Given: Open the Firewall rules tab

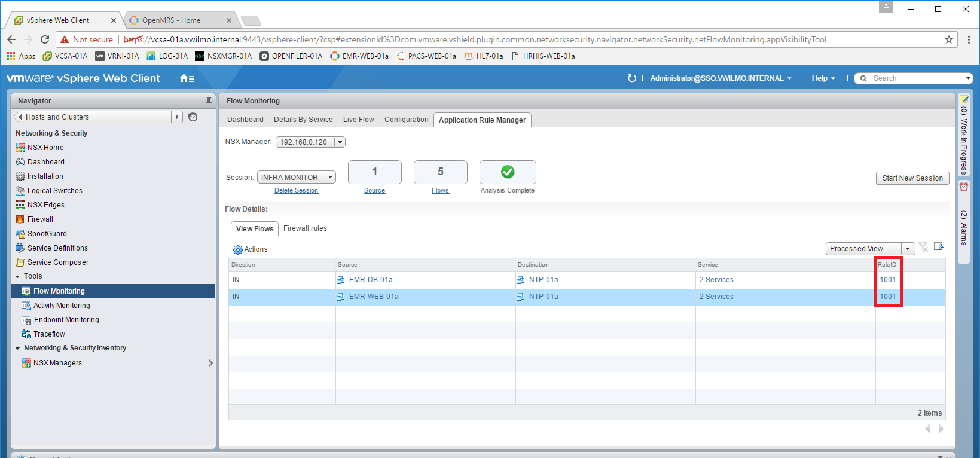Looking at the screenshot, I should coord(305,228).
